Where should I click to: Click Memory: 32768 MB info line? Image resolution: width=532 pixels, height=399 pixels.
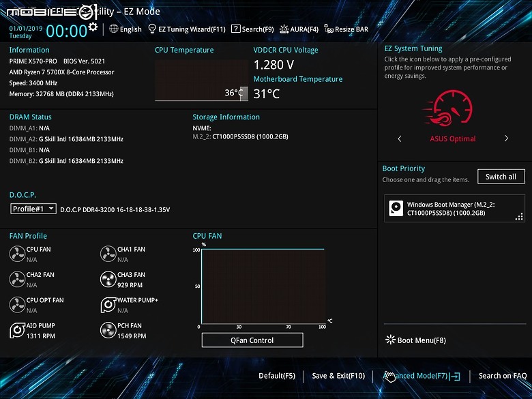point(61,93)
